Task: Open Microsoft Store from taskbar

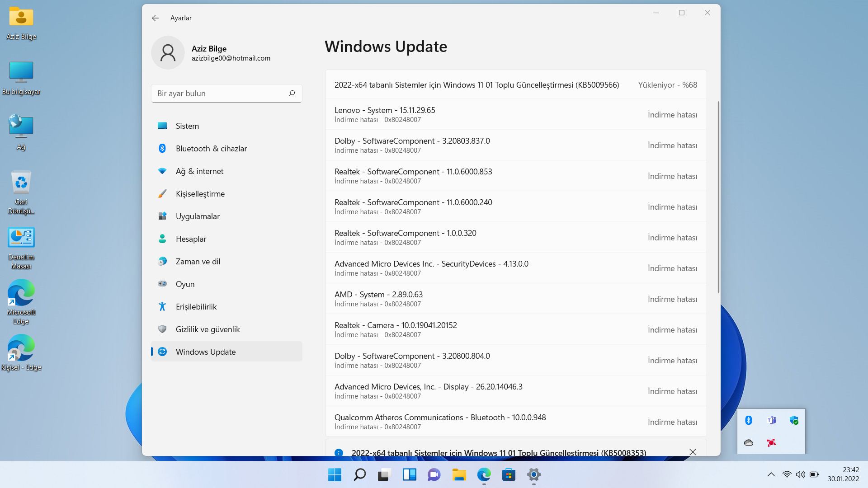Action: point(509,474)
